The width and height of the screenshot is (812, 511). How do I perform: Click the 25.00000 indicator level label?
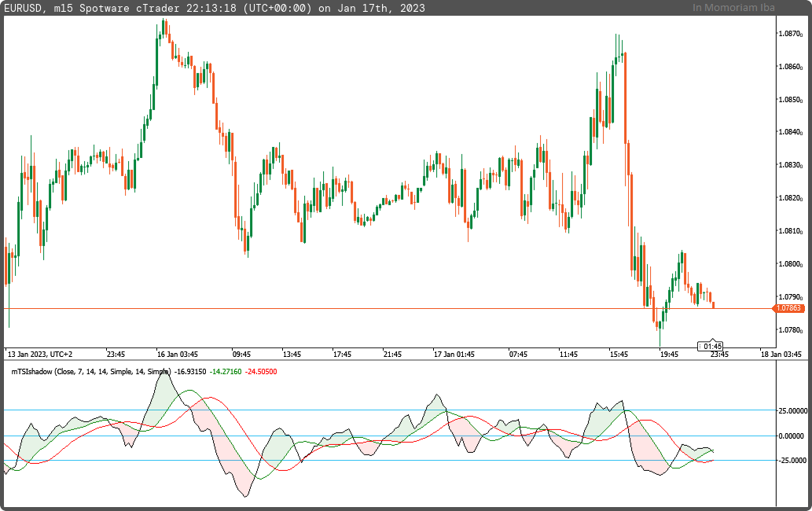click(793, 411)
